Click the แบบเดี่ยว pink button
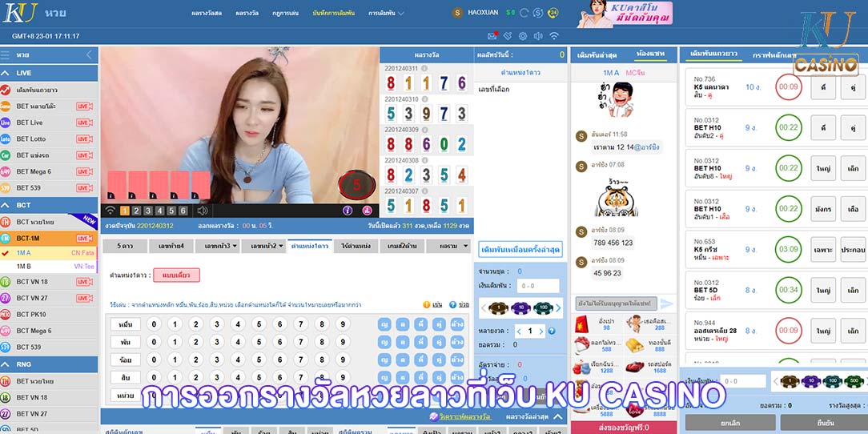This screenshot has height=434, width=868. pyautogui.click(x=177, y=275)
